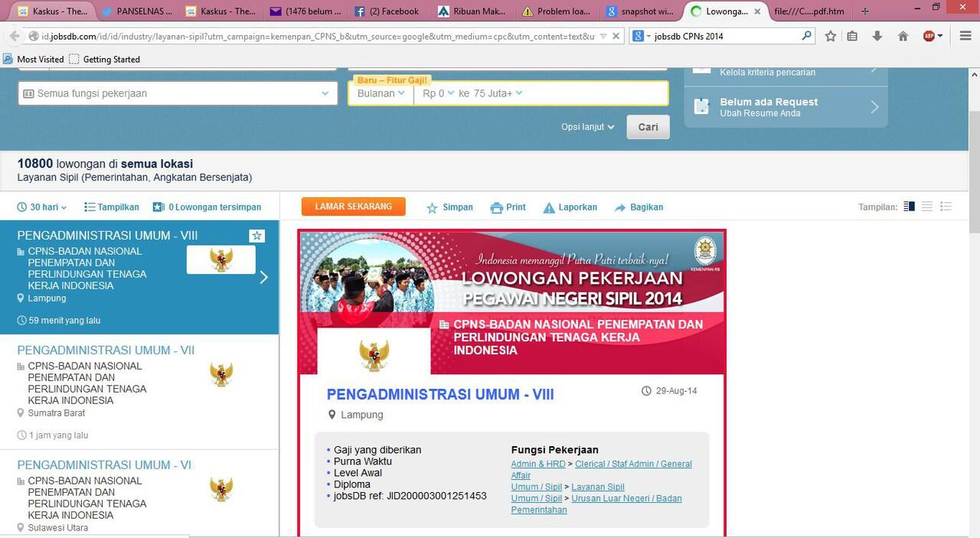This screenshot has width=980, height=538.
Task: Print the job posting
Action: click(508, 207)
